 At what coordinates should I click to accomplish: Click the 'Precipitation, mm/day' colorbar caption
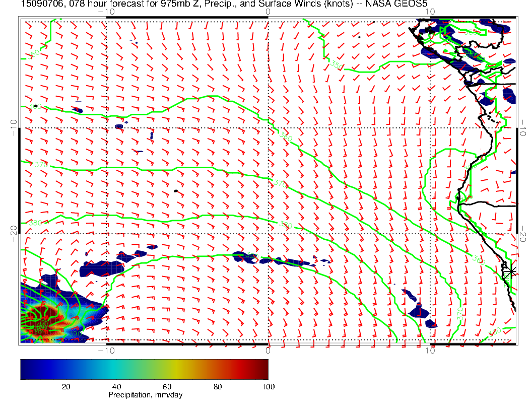[x=145, y=395]
